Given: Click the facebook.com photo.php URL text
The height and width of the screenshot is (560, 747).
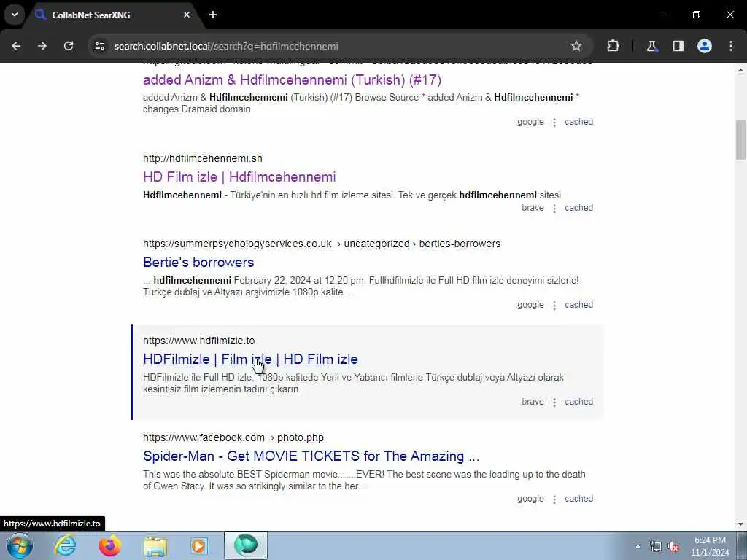Looking at the screenshot, I should point(233,437).
